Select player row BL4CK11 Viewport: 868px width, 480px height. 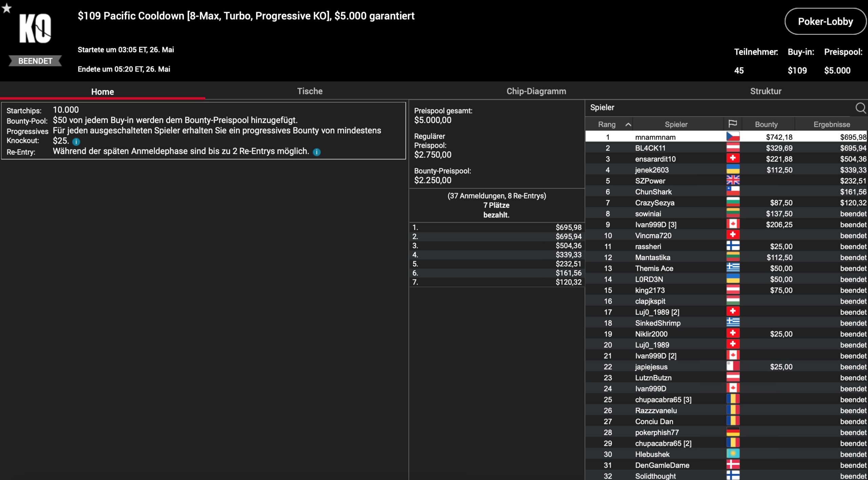(x=650, y=148)
